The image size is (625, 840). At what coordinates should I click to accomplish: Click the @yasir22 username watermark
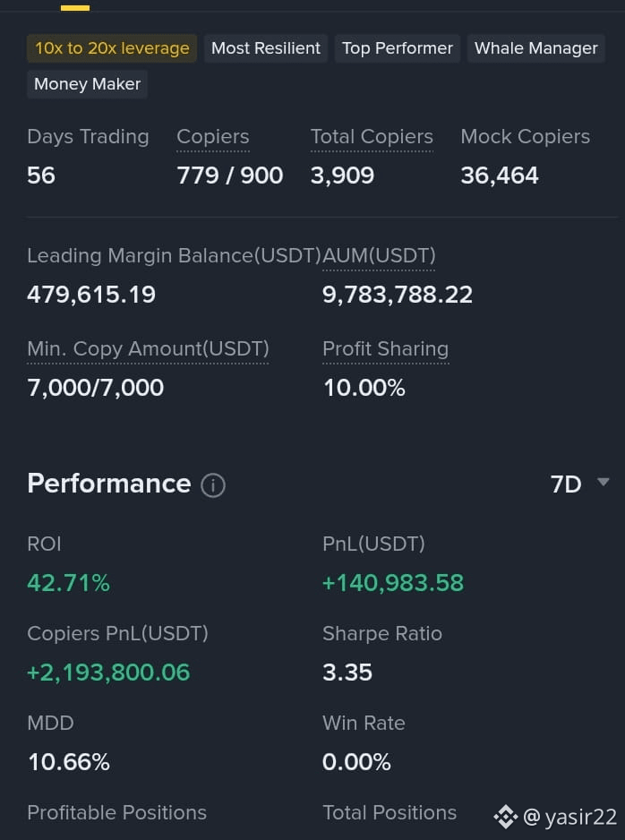569,818
